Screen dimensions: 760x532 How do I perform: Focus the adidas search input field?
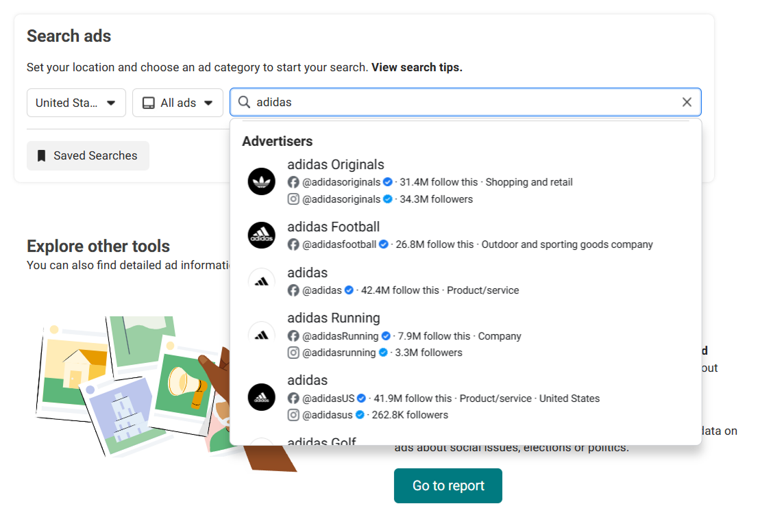click(465, 102)
